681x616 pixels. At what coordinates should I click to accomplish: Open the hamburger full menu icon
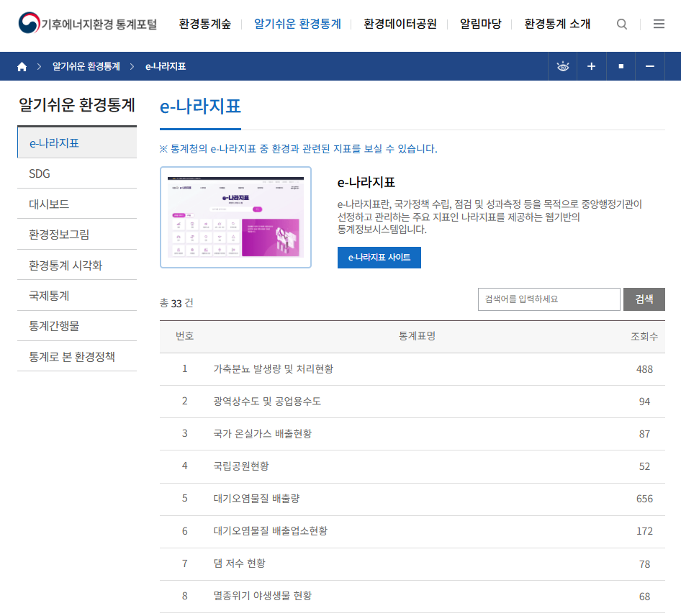tap(659, 24)
